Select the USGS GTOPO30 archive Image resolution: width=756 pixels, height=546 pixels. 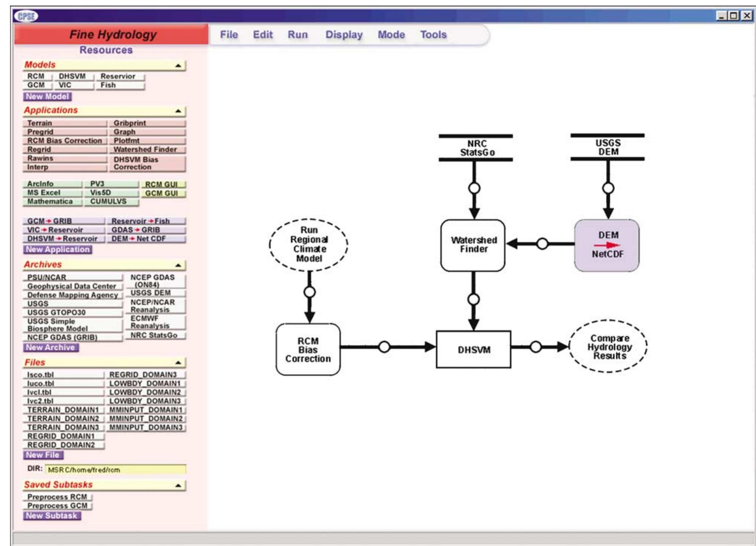pyautogui.click(x=73, y=312)
